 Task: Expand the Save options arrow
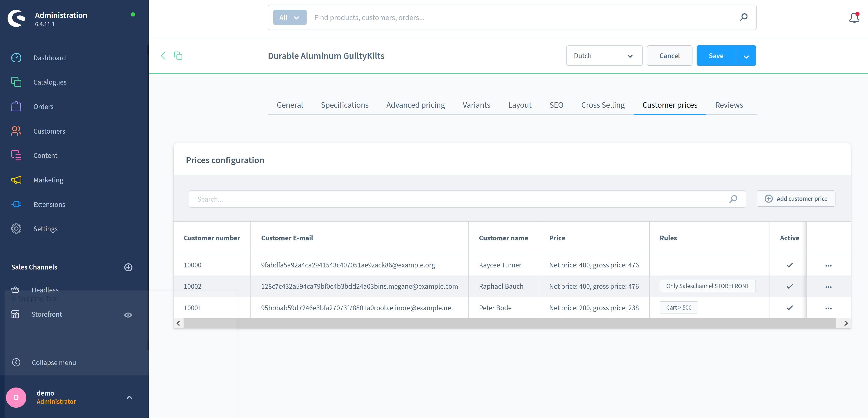click(746, 56)
